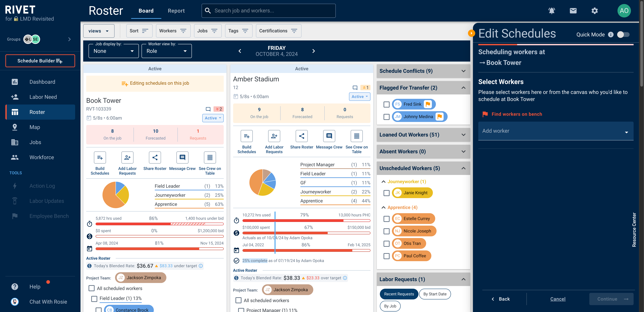Go to next day arrow
Image resolution: width=644 pixels, height=312 pixels.
313,51
